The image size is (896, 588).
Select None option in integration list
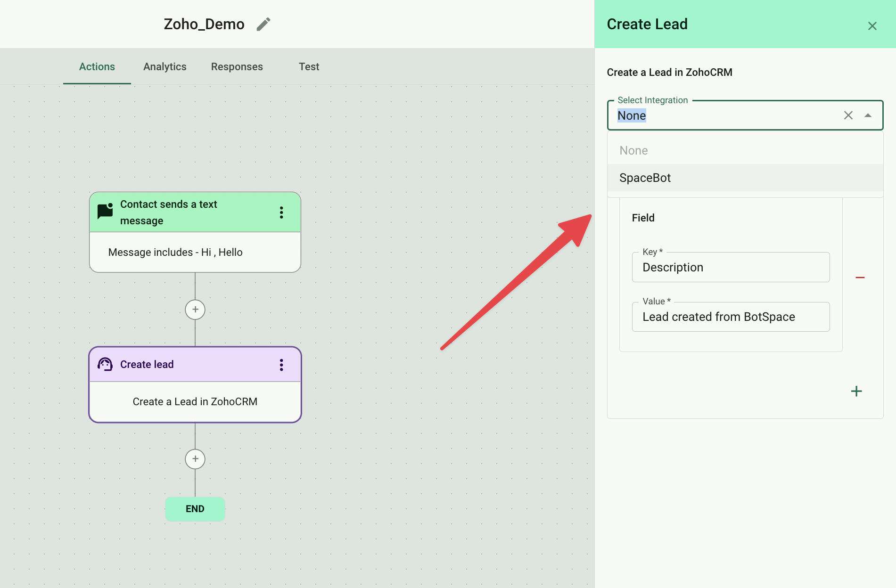[633, 150]
